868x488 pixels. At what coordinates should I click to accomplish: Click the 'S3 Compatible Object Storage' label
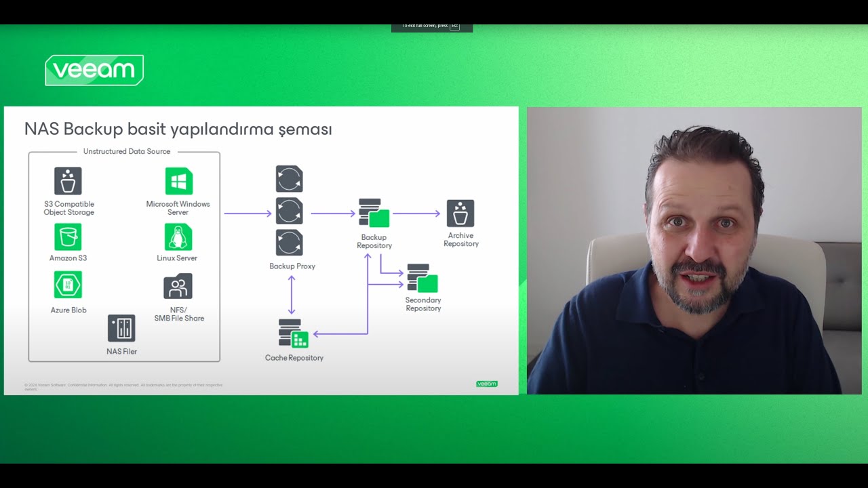coord(69,208)
